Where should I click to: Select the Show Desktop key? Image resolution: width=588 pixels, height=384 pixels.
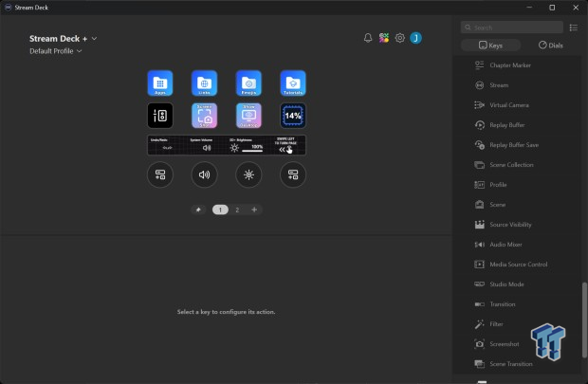[x=248, y=116]
